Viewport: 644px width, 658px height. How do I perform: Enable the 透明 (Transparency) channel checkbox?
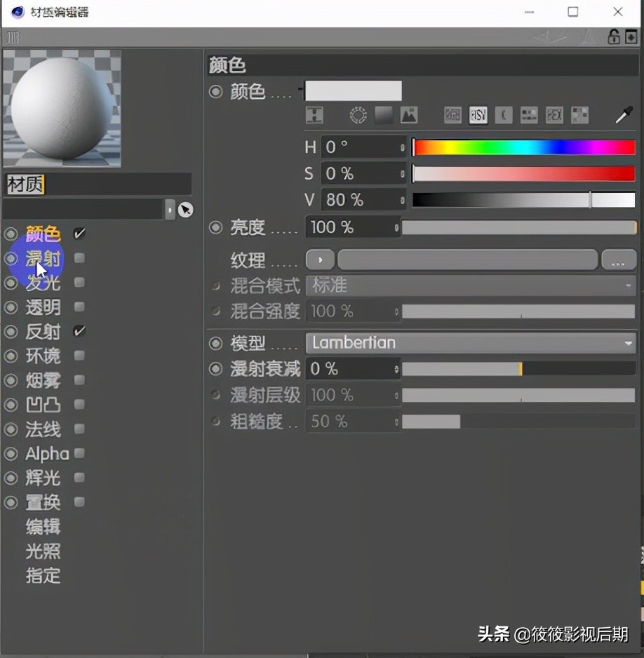[x=79, y=307]
